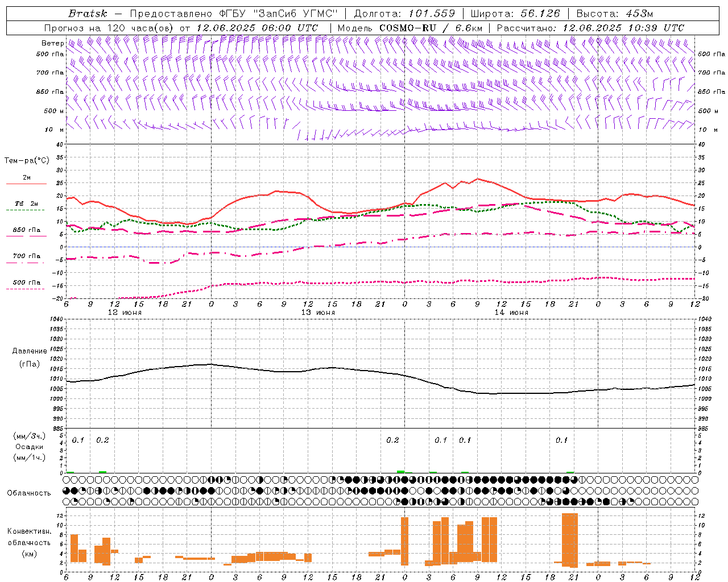Click the (км) convective cloud unit label
Screen dimensions: 728x582
[29, 554]
